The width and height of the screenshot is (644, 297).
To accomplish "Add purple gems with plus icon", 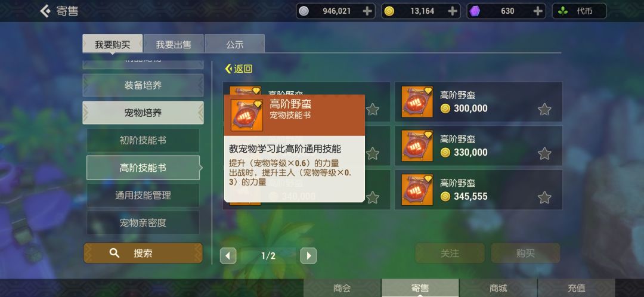I will click(538, 11).
